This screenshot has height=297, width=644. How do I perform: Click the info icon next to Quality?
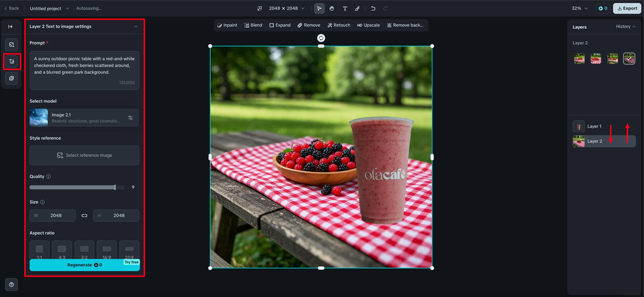point(48,177)
